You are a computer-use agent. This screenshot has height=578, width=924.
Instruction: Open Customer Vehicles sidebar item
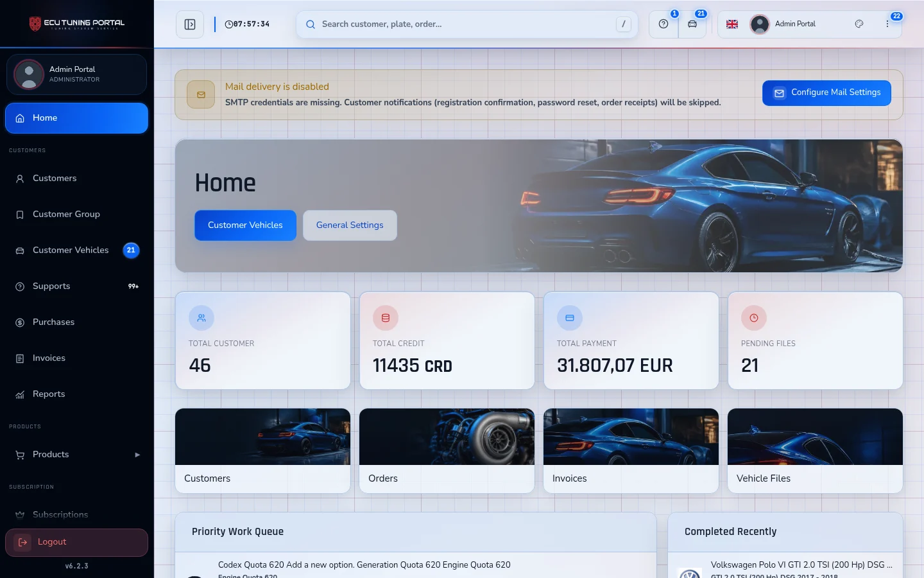click(x=77, y=250)
